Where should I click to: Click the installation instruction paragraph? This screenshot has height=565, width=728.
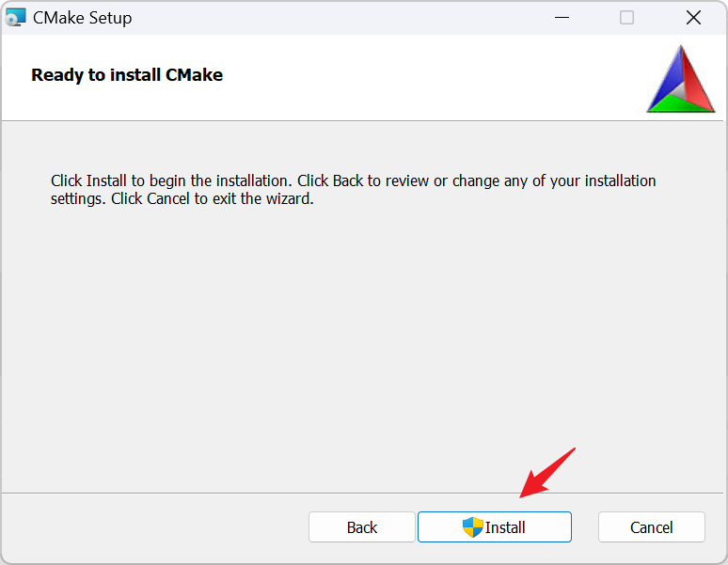353,189
